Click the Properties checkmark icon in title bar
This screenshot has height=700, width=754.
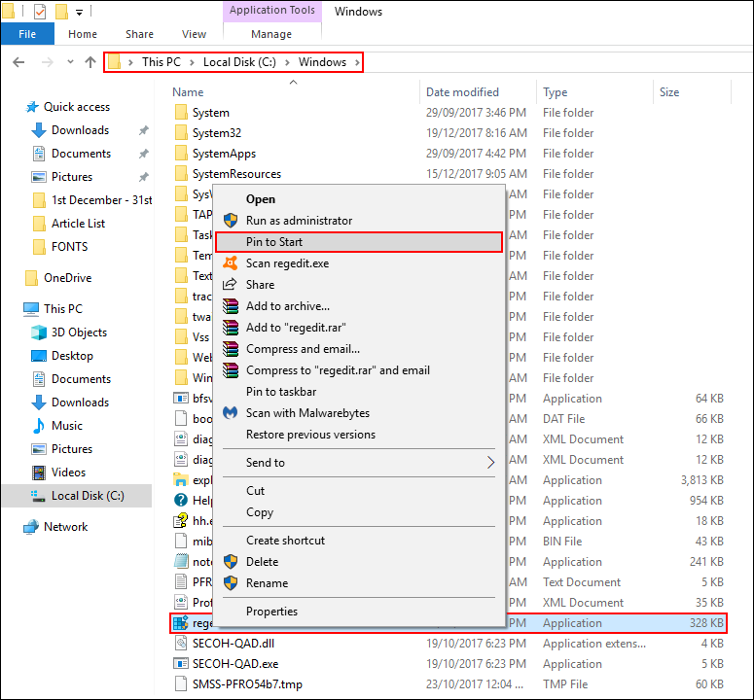(40, 11)
